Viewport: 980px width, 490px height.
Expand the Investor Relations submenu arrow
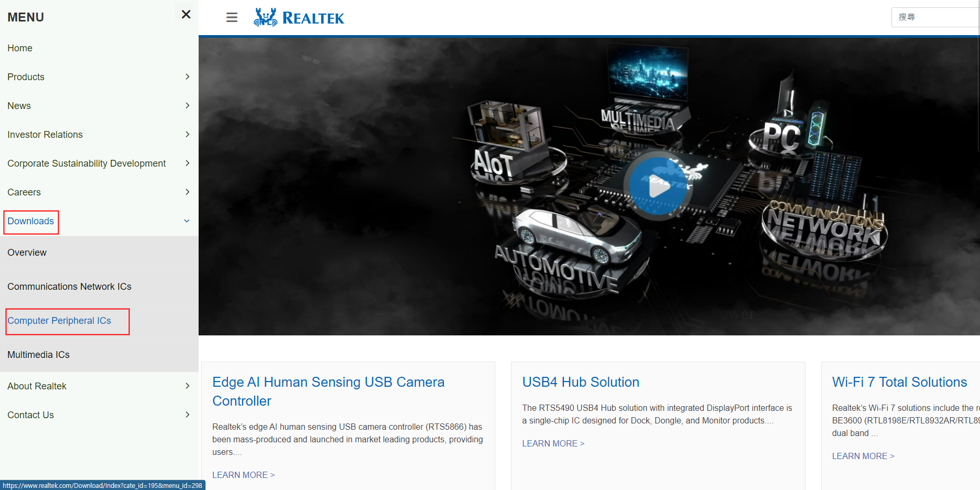187,135
